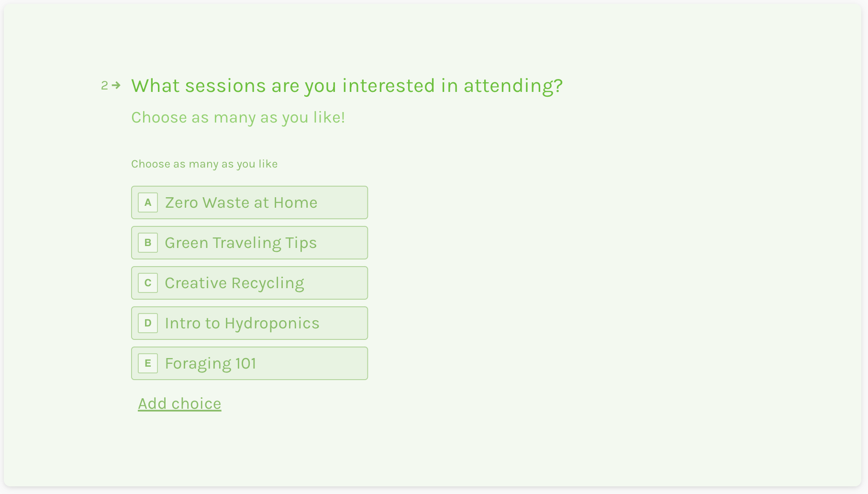
Task: Select the Green Traveling Tips choice
Action: click(249, 243)
